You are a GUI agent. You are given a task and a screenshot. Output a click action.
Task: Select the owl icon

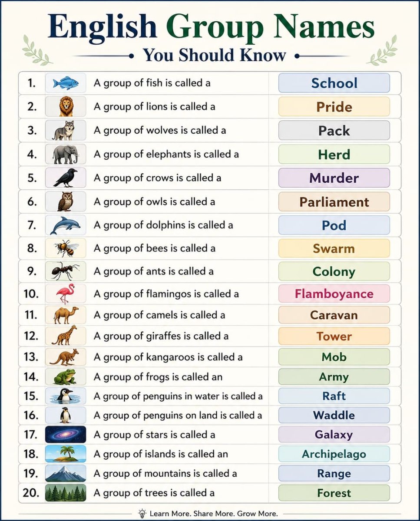(66, 201)
